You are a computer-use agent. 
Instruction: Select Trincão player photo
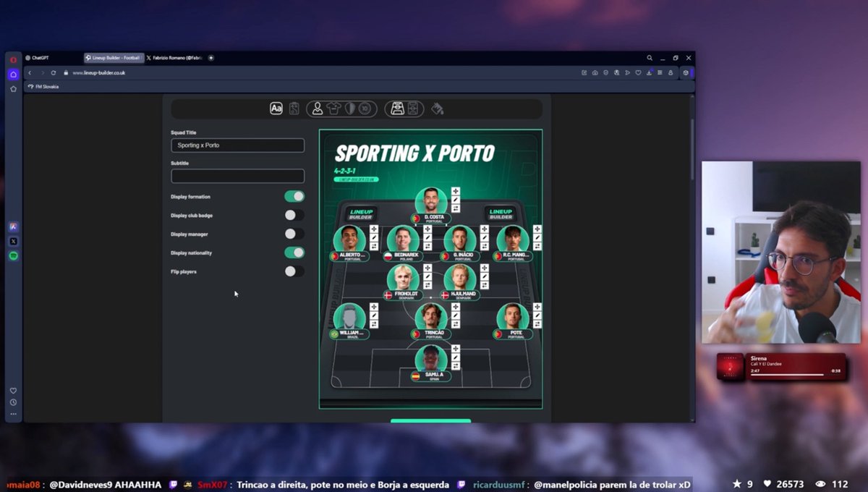[431, 317]
